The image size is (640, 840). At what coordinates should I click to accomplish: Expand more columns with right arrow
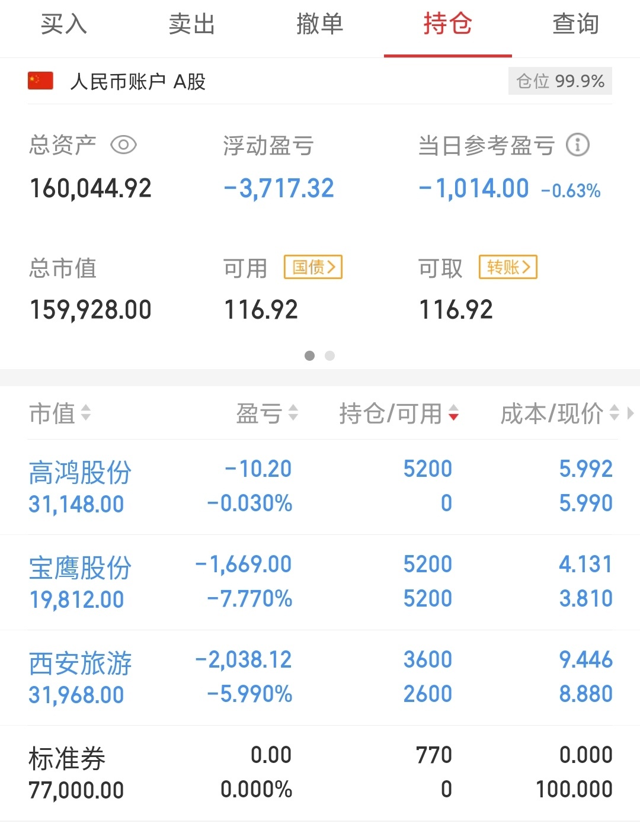point(630,413)
